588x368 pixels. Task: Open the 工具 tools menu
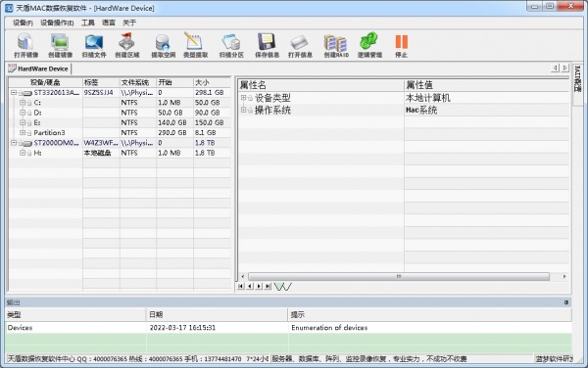point(88,23)
